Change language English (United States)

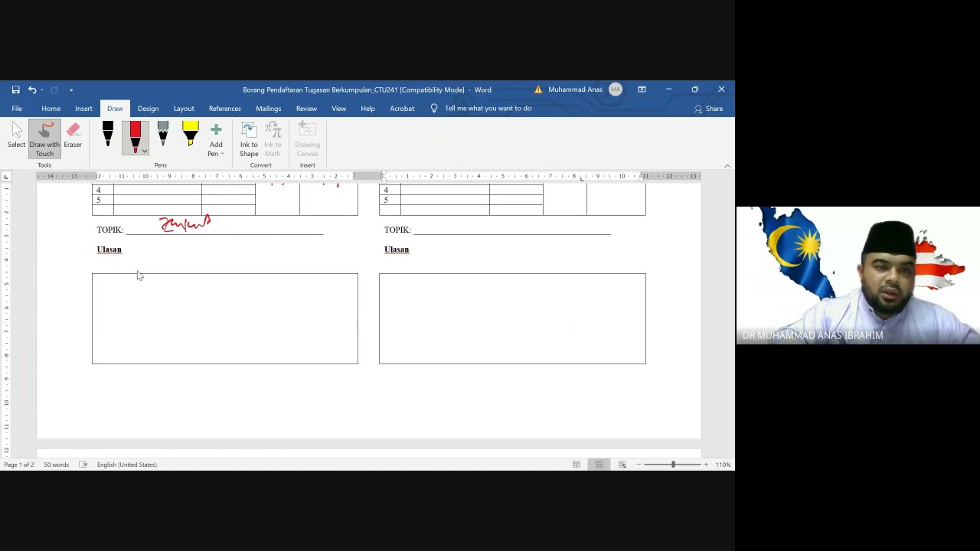coord(126,465)
